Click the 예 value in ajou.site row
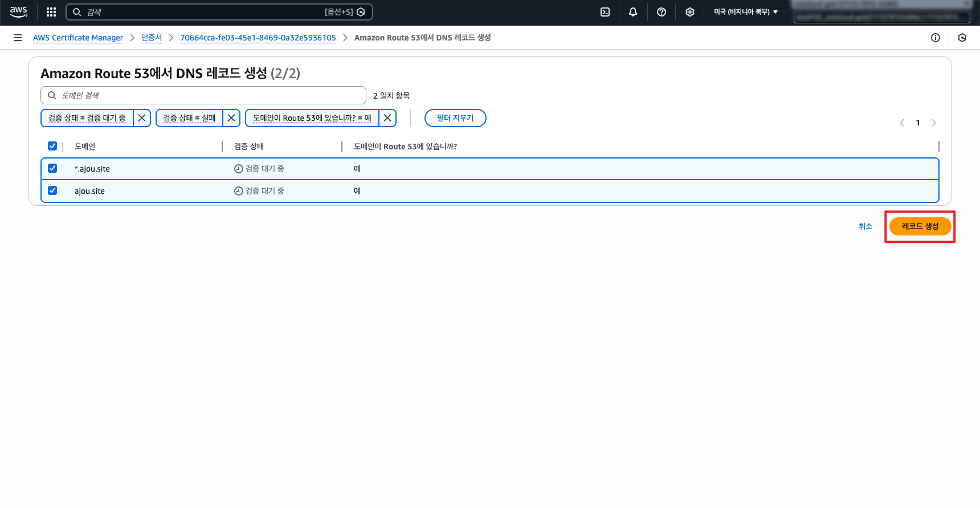 [x=357, y=191]
